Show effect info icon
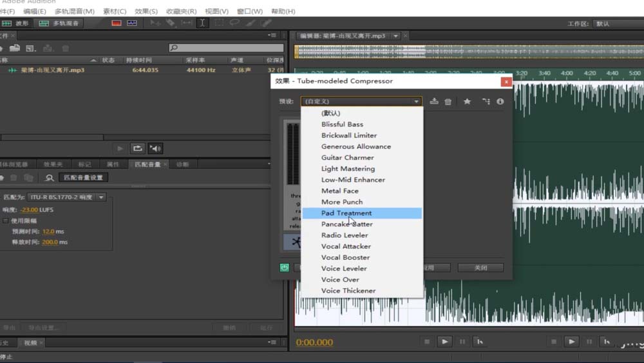 tap(500, 101)
